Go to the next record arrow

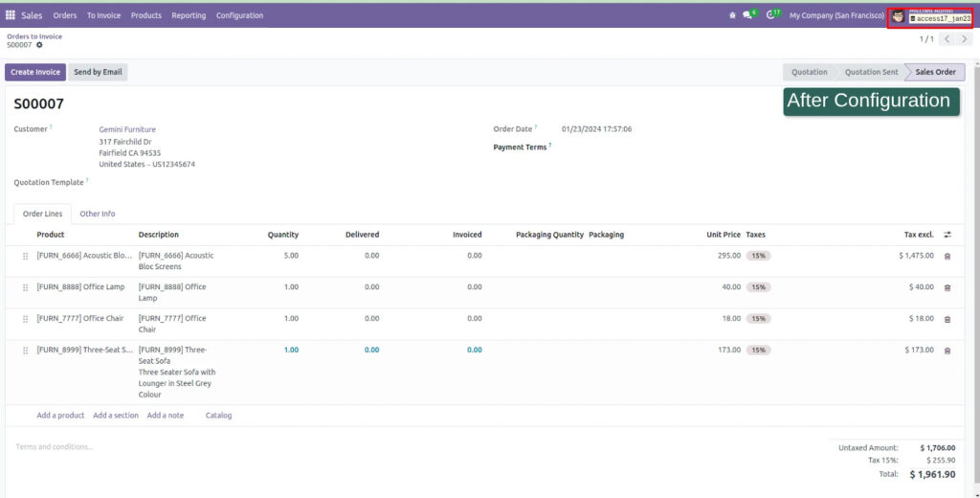(964, 39)
